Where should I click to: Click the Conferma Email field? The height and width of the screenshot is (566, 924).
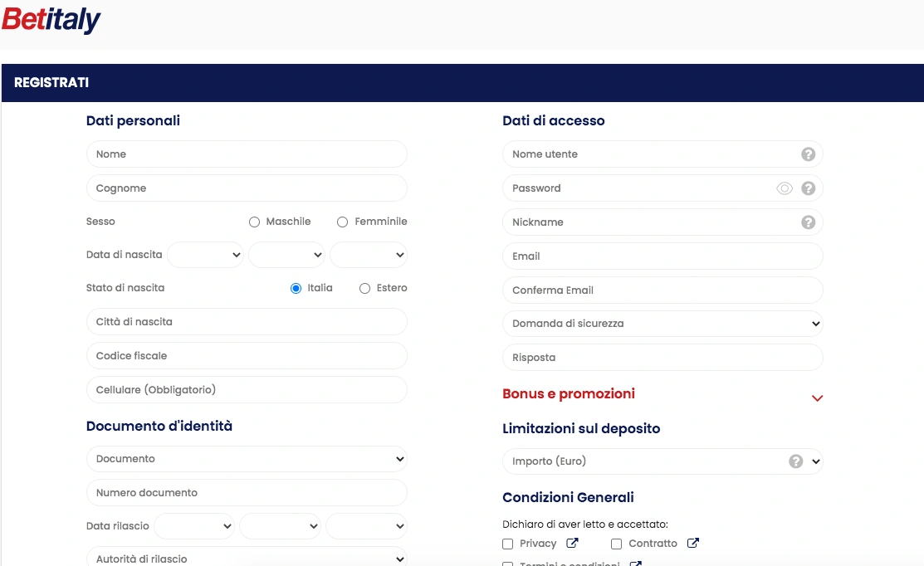(662, 290)
